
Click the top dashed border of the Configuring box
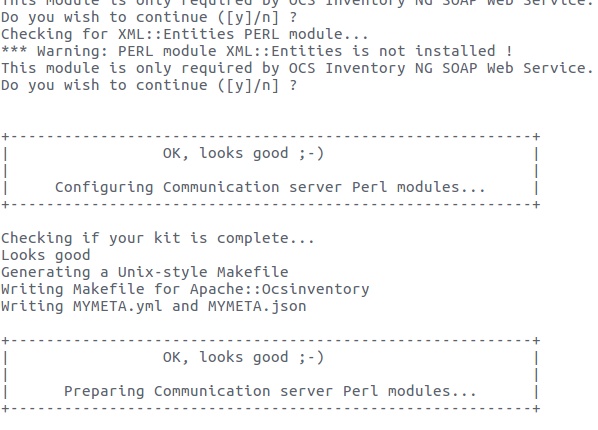pos(271,137)
